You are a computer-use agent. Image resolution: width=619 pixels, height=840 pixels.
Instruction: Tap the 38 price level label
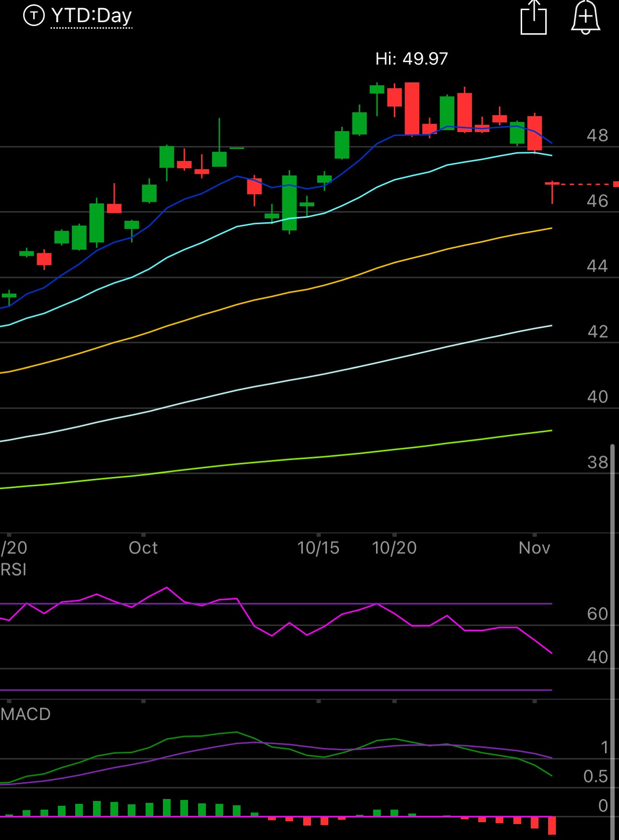coord(597,463)
